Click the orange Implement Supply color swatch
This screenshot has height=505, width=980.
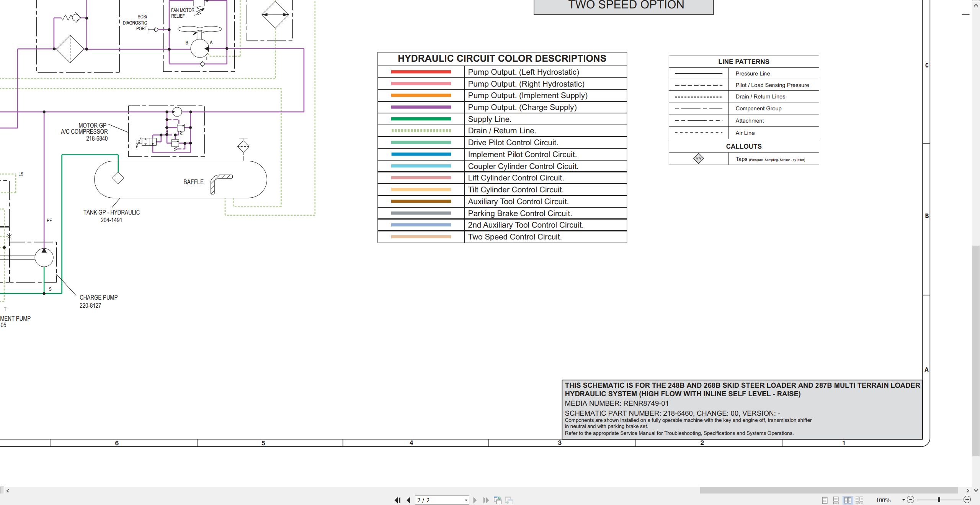[421, 95]
